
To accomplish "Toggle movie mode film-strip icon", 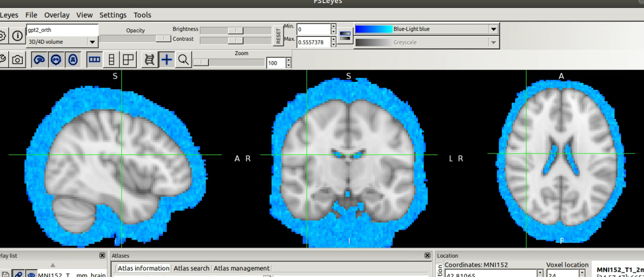I will (150, 60).
